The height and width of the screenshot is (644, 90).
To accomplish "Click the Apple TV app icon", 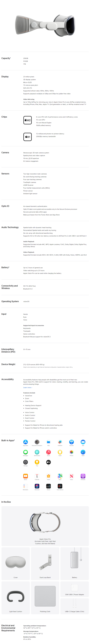I will tap(49, 462).
